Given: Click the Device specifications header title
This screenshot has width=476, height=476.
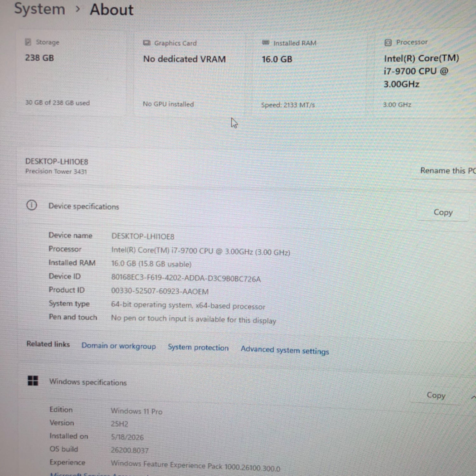Looking at the screenshot, I should coord(84,206).
